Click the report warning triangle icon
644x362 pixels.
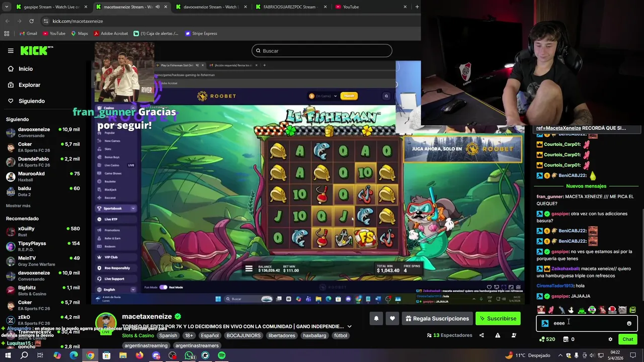pyautogui.click(x=498, y=335)
